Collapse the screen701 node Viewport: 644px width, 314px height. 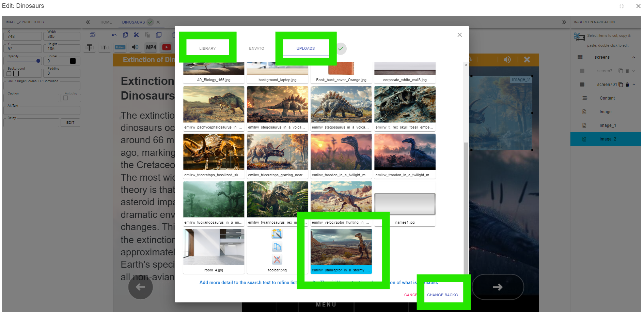pyautogui.click(x=634, y=85)
